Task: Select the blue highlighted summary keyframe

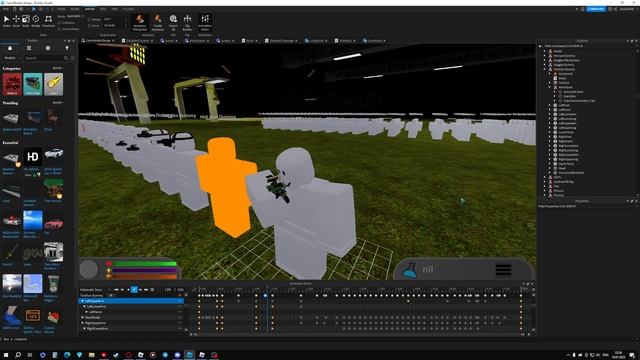Action: pyautogui.click(x=265, y=295)
